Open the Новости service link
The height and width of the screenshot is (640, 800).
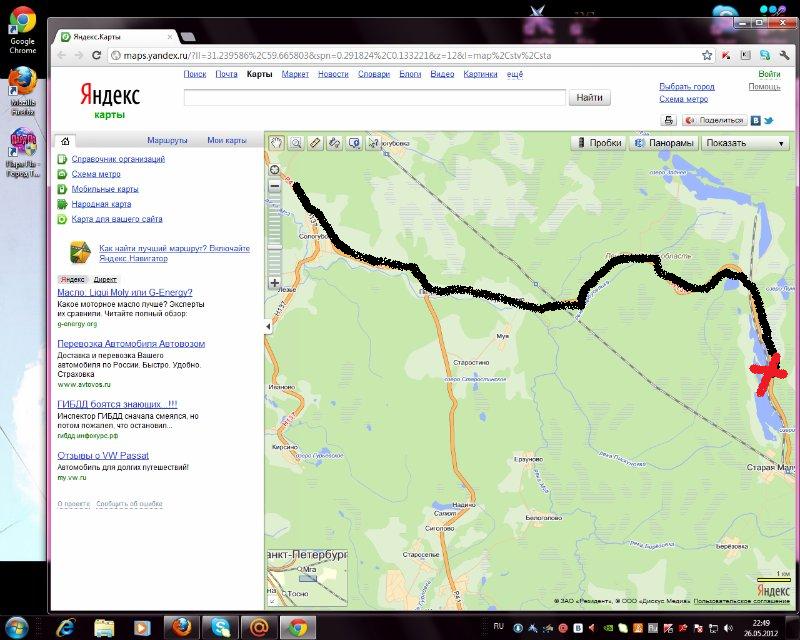tap(333, 74)
